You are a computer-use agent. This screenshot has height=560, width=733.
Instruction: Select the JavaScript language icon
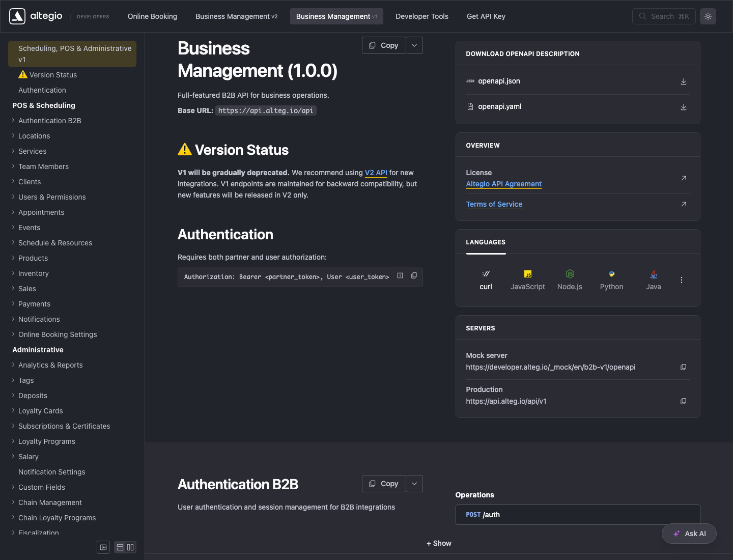click(x=528, y=274)
